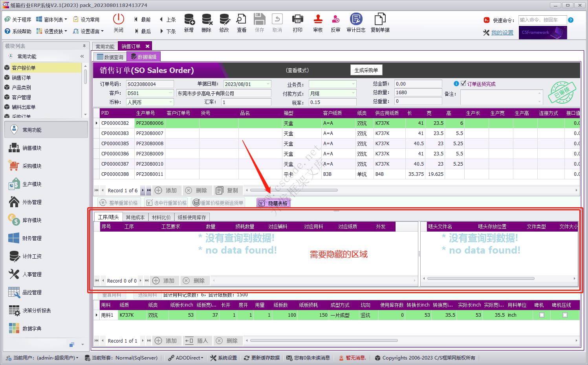Click the 新增 (Add) toolbar icon
The height and width of the screenshot is (365, 588).
[189, 23]
